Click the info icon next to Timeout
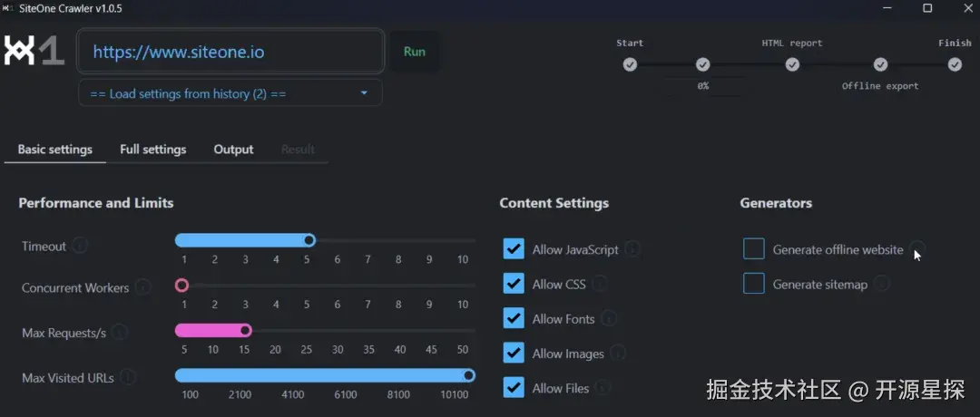The image size is (980, 417). click(80, 246)
